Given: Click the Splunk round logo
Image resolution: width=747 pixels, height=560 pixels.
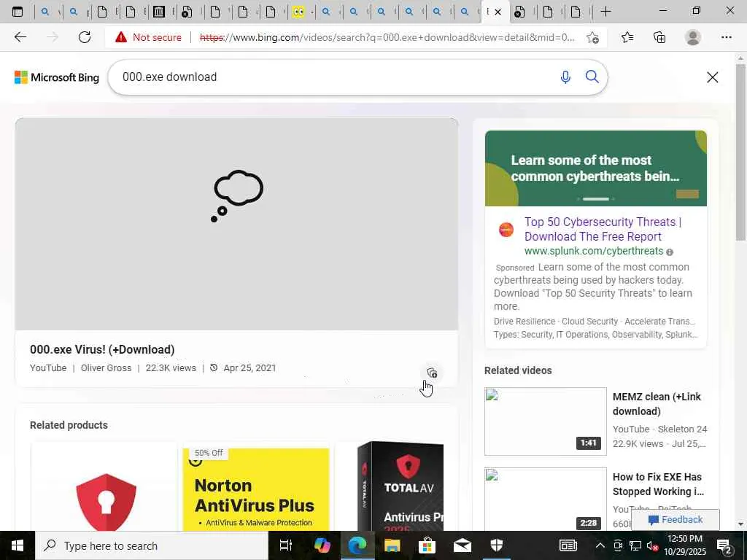Looking at the screenshot, I should [506, 230].
